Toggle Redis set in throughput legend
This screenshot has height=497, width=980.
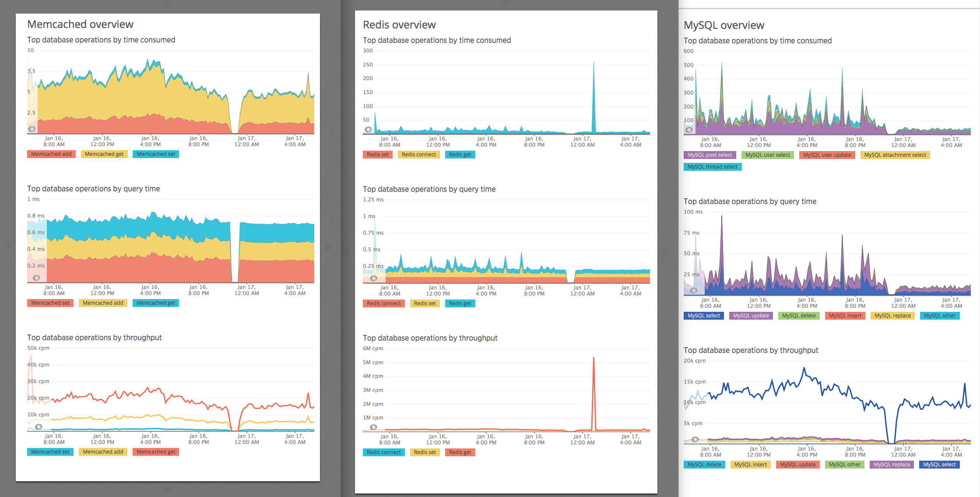click(x=425, y=452)
